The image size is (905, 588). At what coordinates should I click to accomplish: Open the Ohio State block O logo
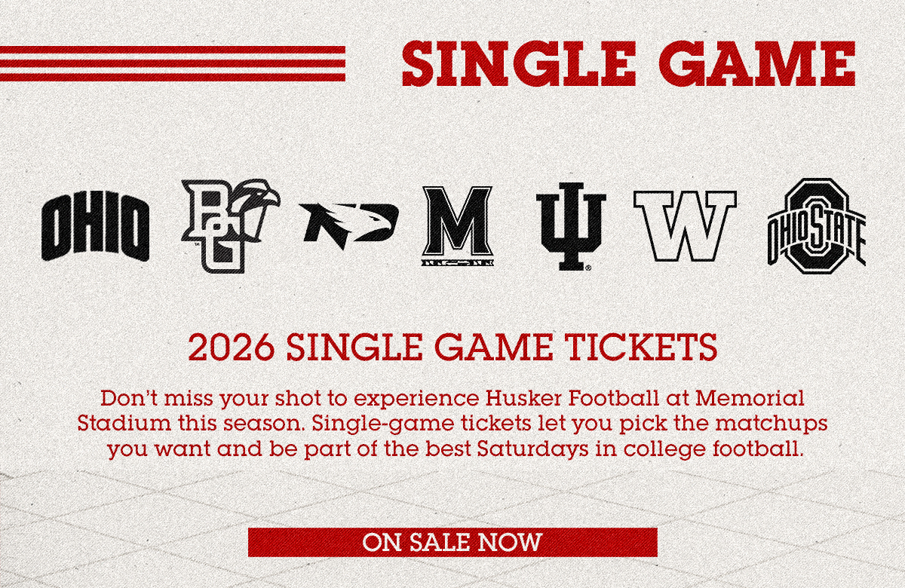click(816, 223)
